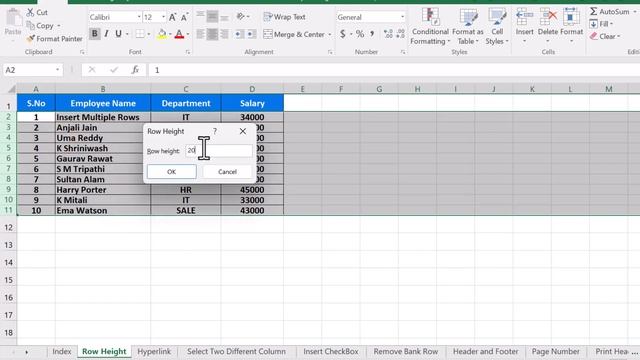
Task: Set bottom vertical alignment
Action: click(224, 17)
